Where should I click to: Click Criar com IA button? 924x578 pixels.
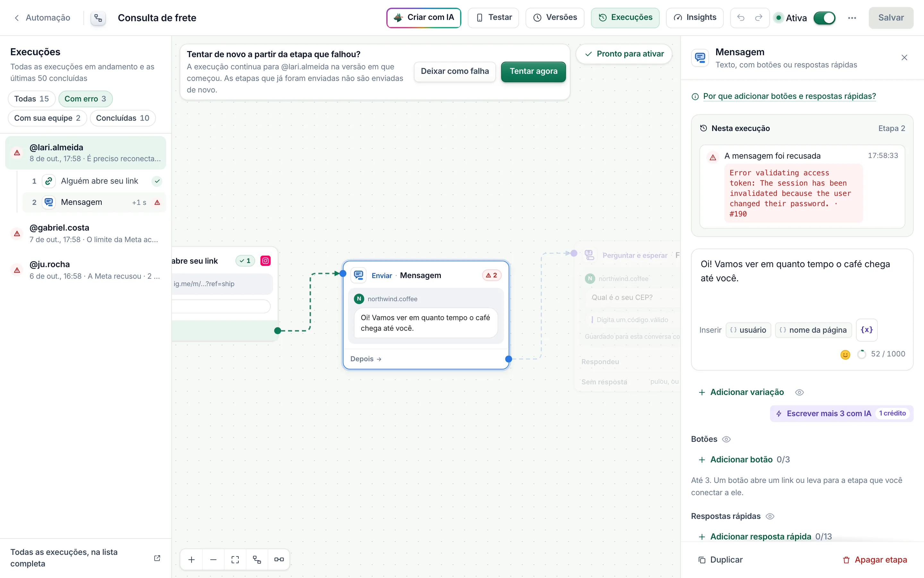[424, 18]
